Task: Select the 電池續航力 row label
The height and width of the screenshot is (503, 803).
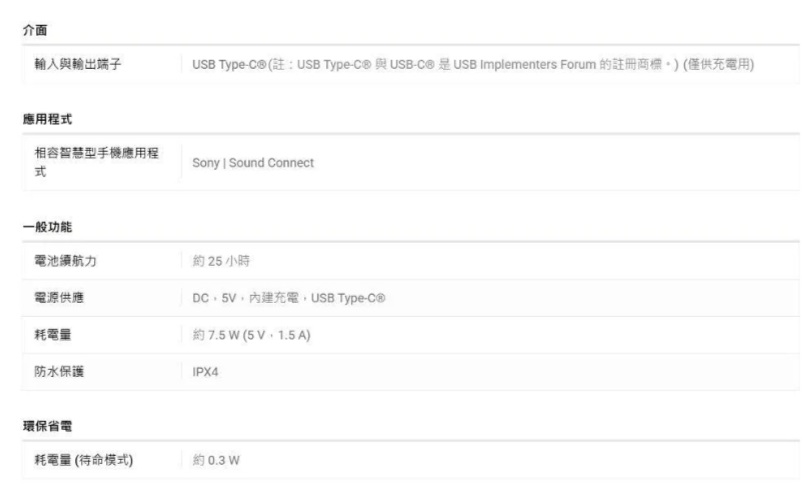Action: (66, 261)
